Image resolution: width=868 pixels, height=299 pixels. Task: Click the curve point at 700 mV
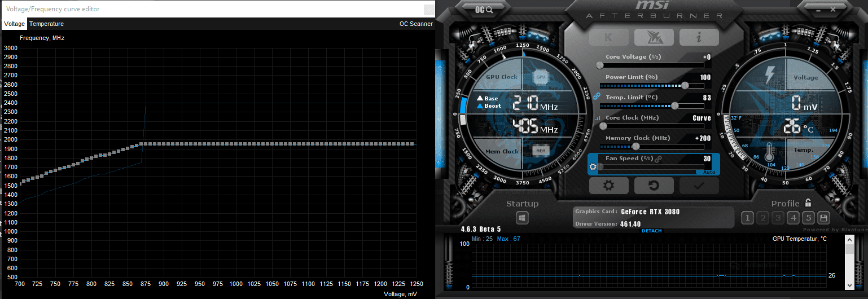coord(20,183)
